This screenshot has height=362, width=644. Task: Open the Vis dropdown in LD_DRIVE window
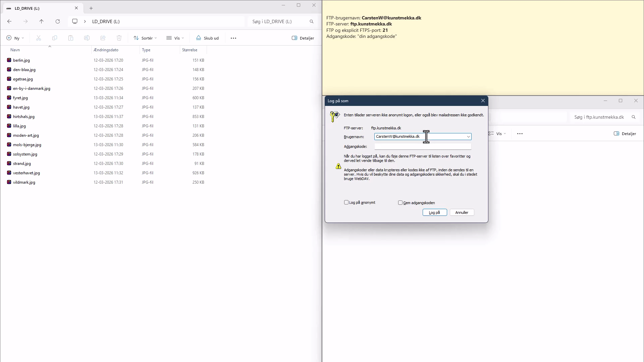click(175, 38)
